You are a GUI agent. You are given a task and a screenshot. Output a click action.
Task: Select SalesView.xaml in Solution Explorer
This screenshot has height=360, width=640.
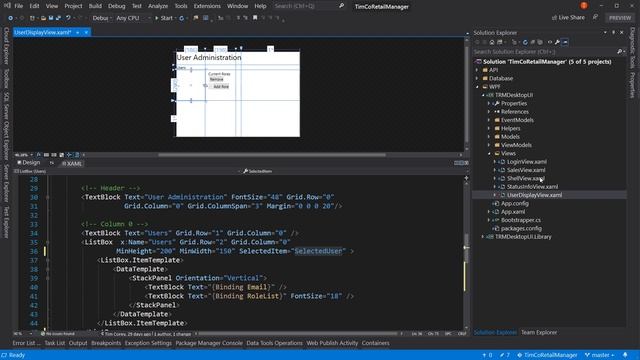coord(526,170)
